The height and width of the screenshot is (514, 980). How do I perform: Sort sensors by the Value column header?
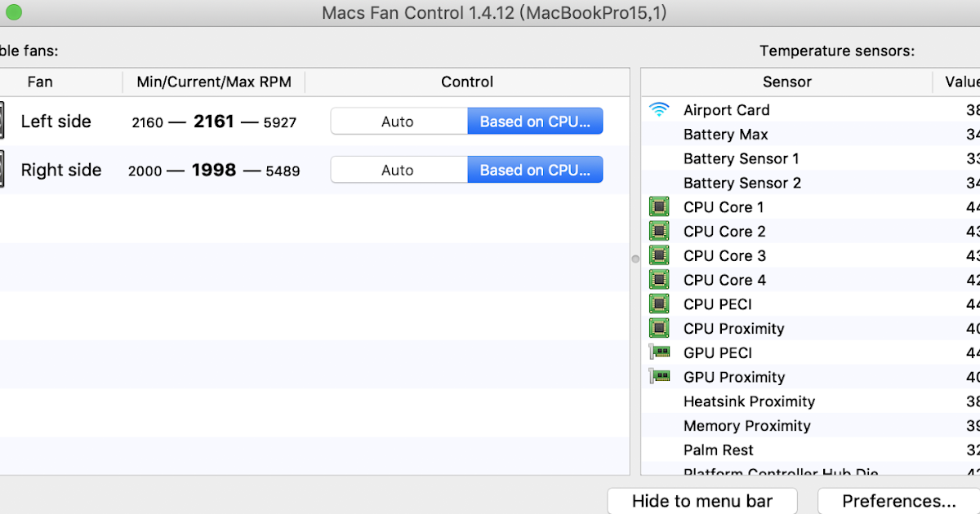tap(962, 82)
